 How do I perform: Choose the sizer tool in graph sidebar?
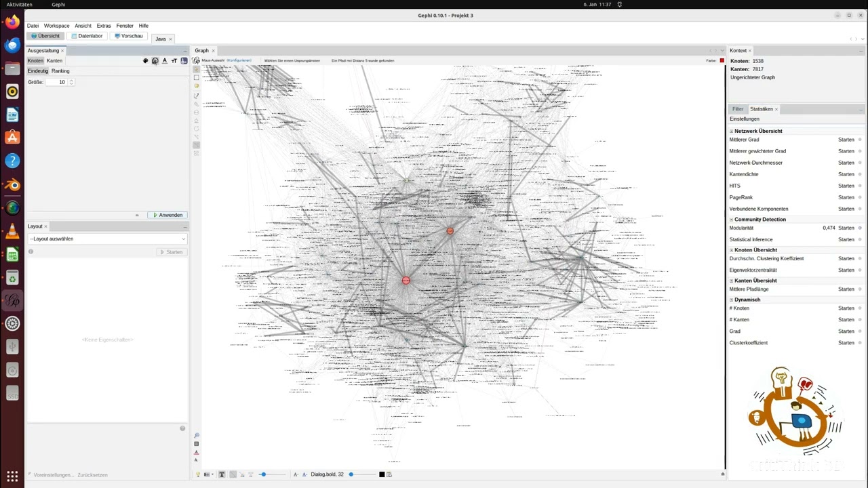pyautogui.click(x=197, y=113)
